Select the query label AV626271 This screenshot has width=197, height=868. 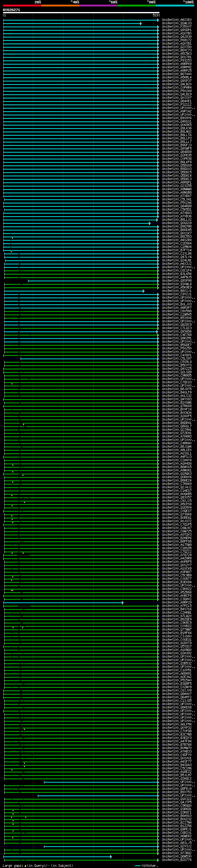(11, 10)
